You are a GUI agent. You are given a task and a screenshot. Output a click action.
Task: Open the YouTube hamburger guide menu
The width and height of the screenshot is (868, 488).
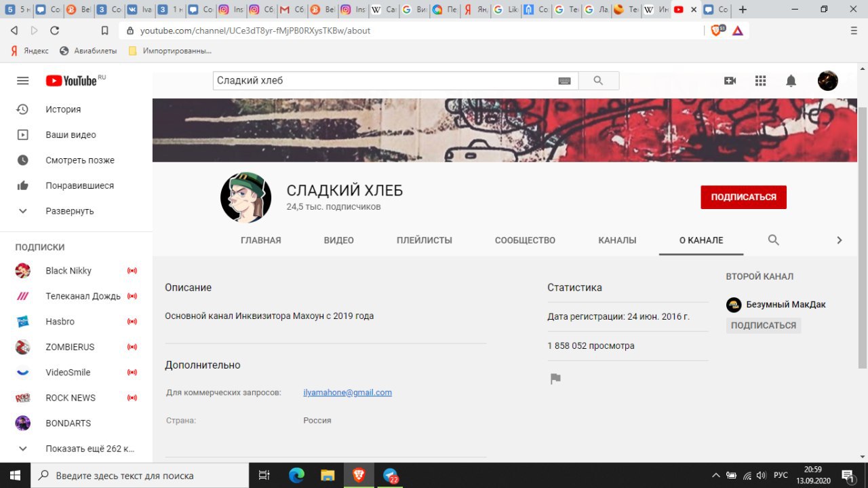point(22,81)
